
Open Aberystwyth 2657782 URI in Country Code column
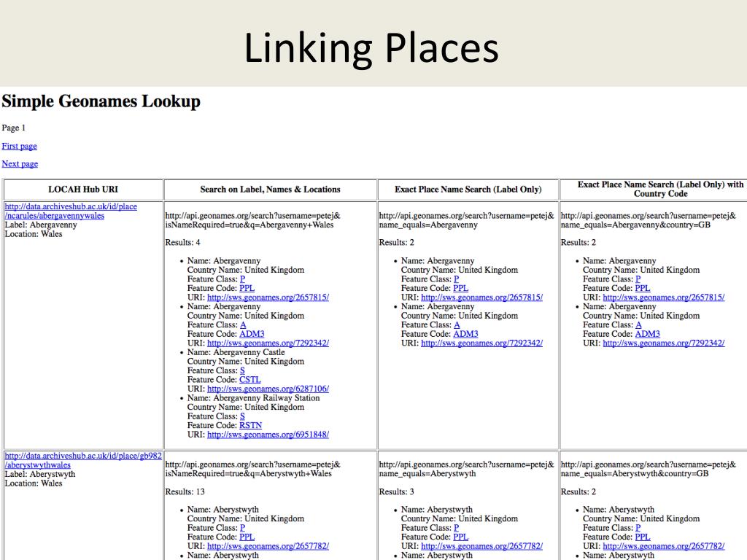(664, 546)
